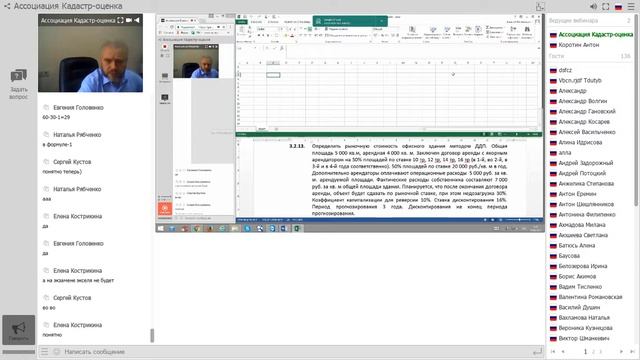Click Windows Start button in shared taskbar
The height and width of the screenshot is (360, 640).
[x=160, y=229]
